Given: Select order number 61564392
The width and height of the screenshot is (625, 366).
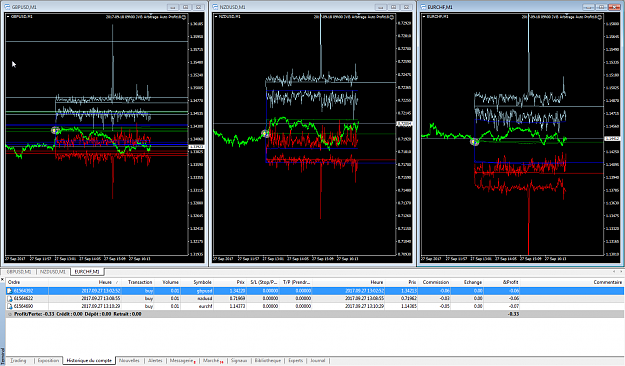Looking at the screenshot, I should pyautogui.click(x=24, y=291).
